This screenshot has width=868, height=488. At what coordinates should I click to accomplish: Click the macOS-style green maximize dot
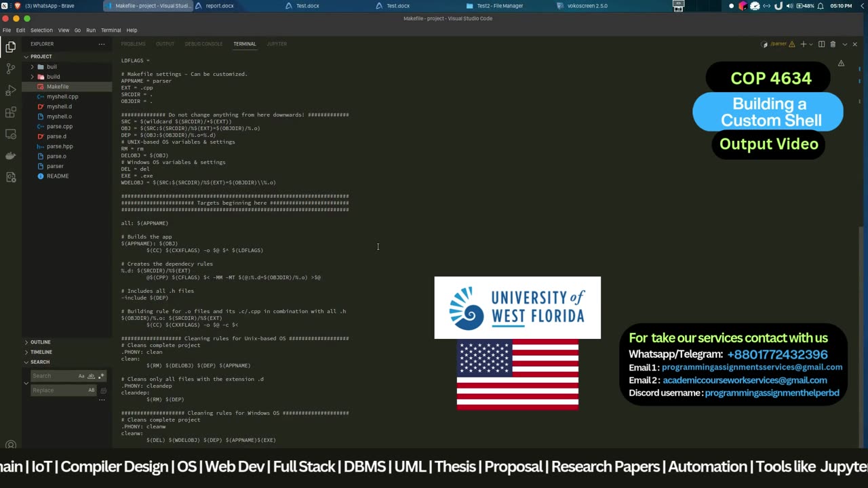pyautogui.click(x=27, y=18)
